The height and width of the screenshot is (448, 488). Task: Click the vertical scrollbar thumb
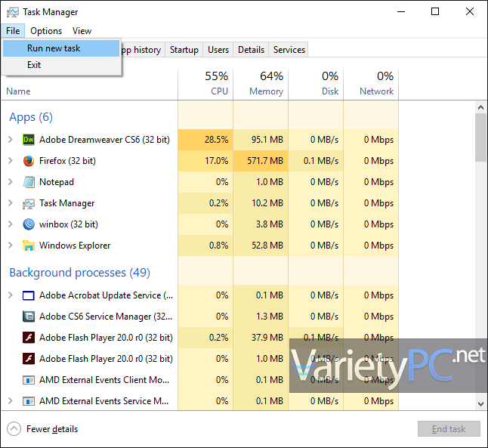480,137
